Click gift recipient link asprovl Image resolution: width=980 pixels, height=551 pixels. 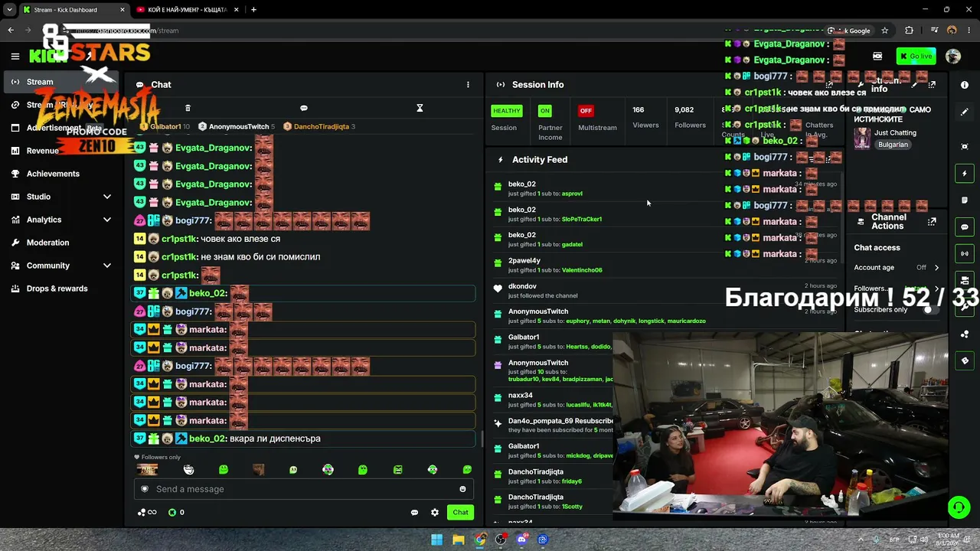click(572, 194)
